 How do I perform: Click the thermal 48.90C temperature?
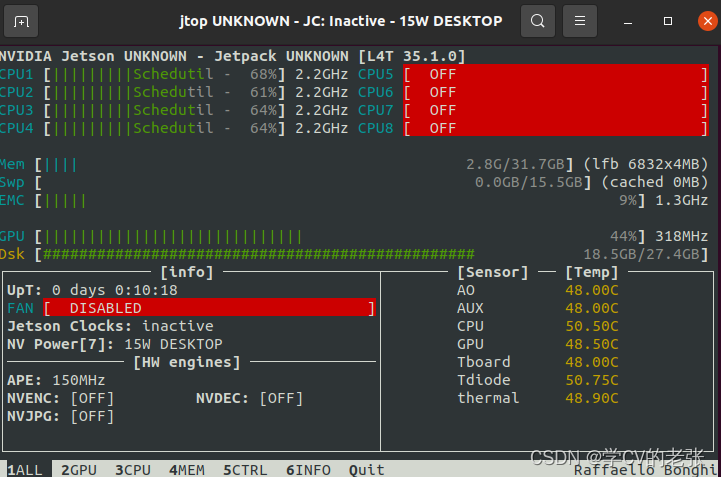pos(592,398)
